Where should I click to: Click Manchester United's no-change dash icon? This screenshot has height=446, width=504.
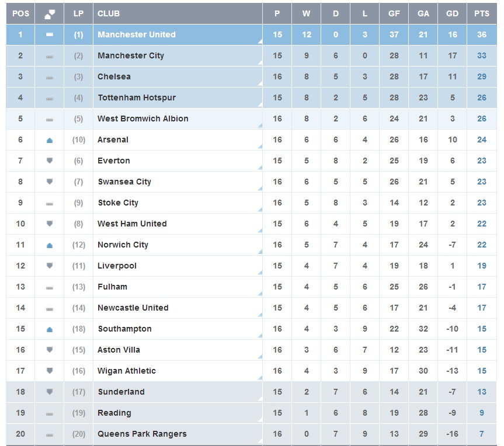(50, 35)
